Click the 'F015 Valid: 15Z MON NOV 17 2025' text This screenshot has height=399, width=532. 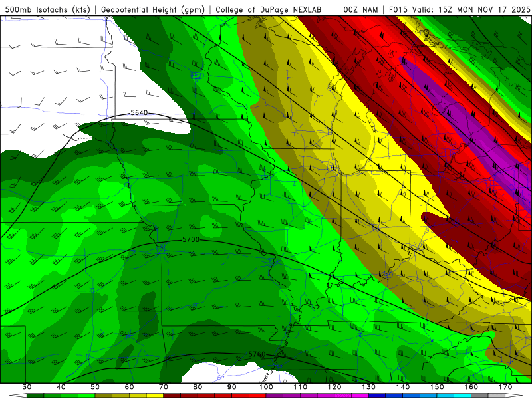460,9
